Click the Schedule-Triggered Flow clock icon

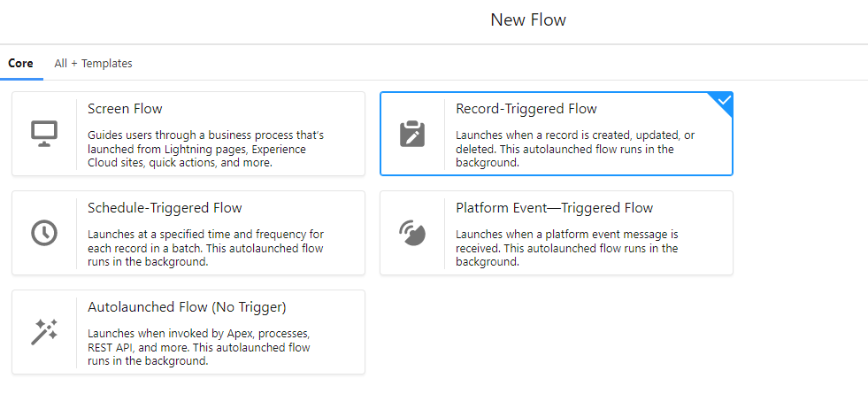click(x=43, y=233)
